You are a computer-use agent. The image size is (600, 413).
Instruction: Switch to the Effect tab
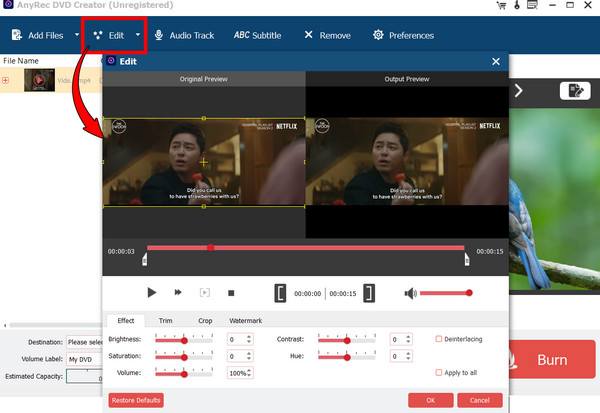click(x=126, y=320)
